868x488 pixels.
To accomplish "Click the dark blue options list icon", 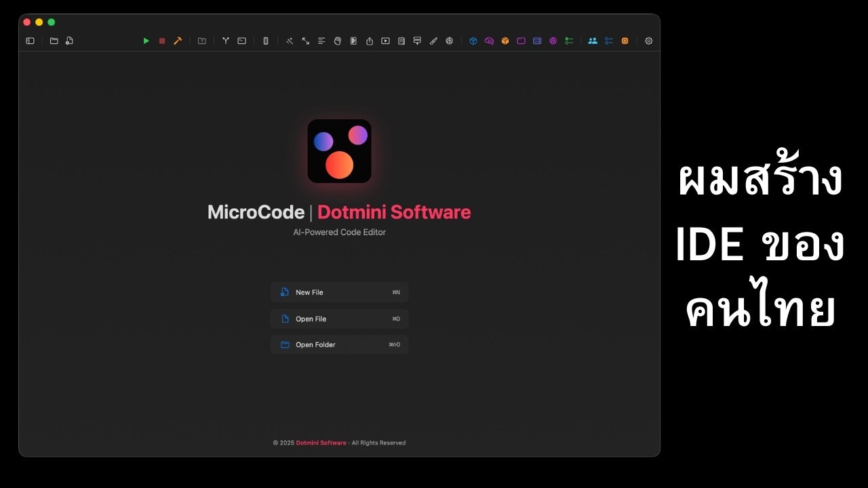I will pos(609,41).
